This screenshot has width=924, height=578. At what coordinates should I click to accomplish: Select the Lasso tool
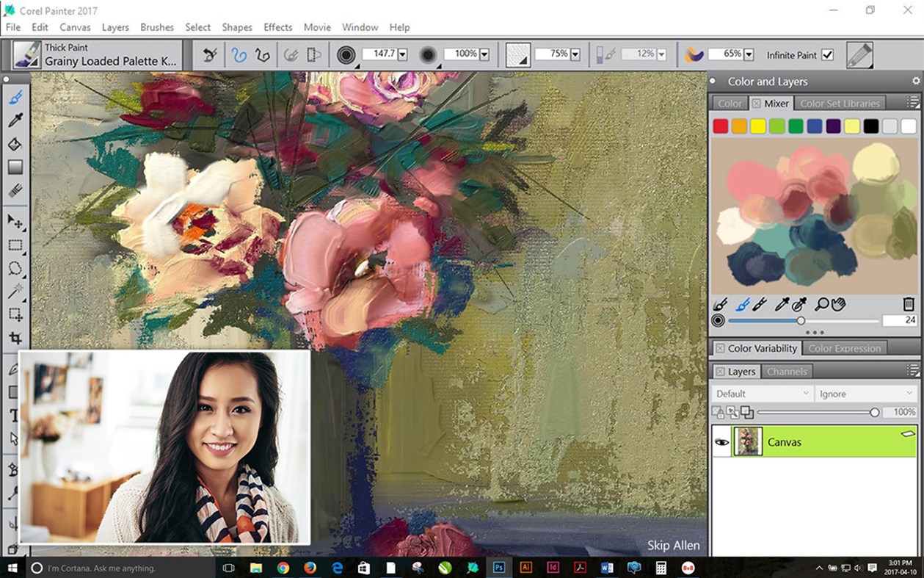tap(15, 268)
